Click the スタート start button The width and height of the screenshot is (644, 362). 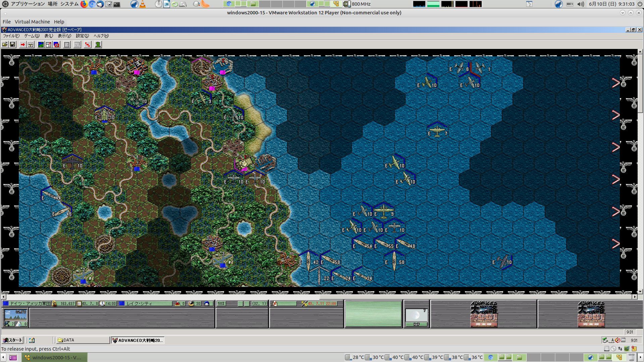[x=13, y=340]
